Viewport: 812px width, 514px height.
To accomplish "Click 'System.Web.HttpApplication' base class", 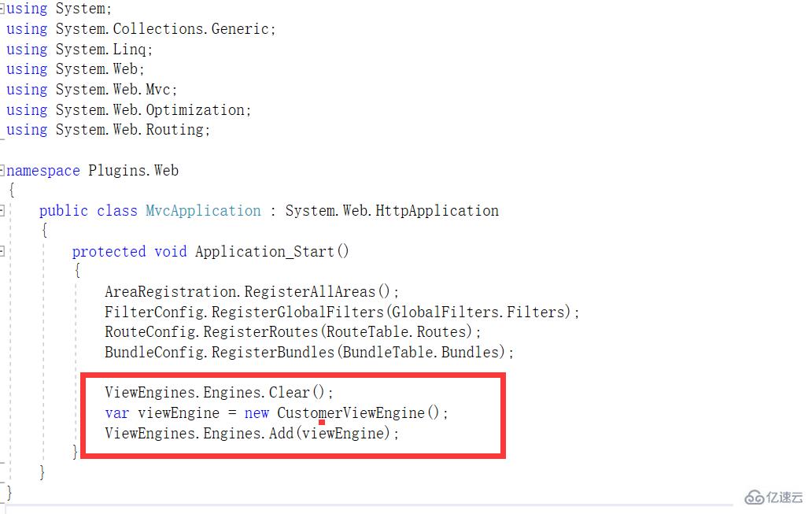I will click(392, 211).
